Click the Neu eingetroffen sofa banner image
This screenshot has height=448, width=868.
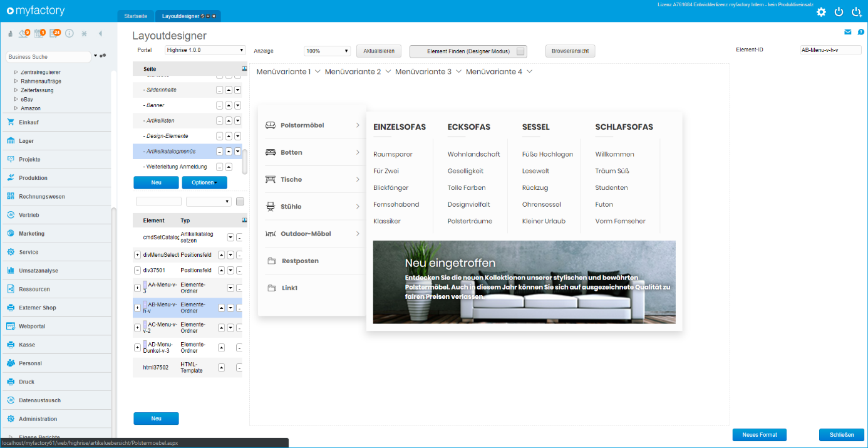tap(524, 282)
